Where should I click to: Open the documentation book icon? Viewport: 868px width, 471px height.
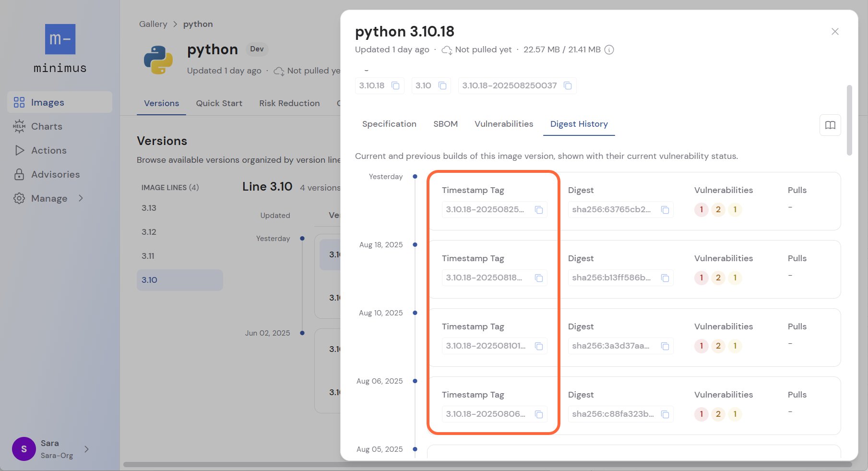(830, 125)
